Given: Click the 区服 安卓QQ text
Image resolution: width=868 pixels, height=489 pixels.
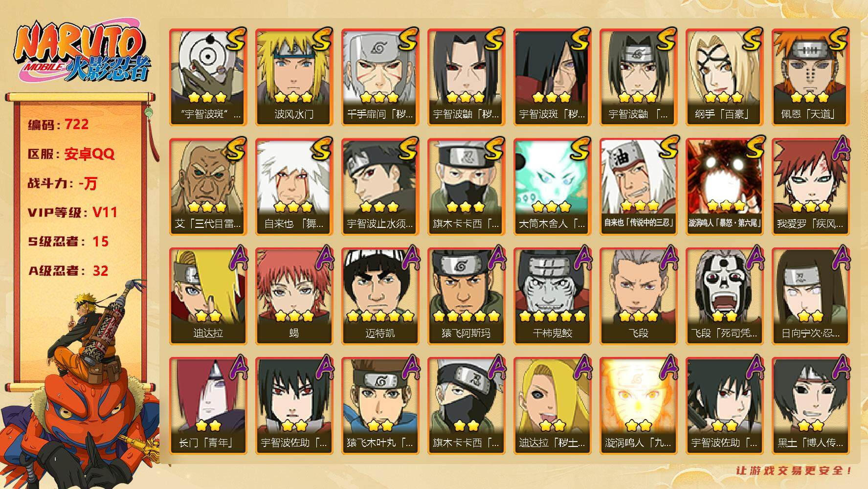Looking at the screenshot, I should coord(71,154).
